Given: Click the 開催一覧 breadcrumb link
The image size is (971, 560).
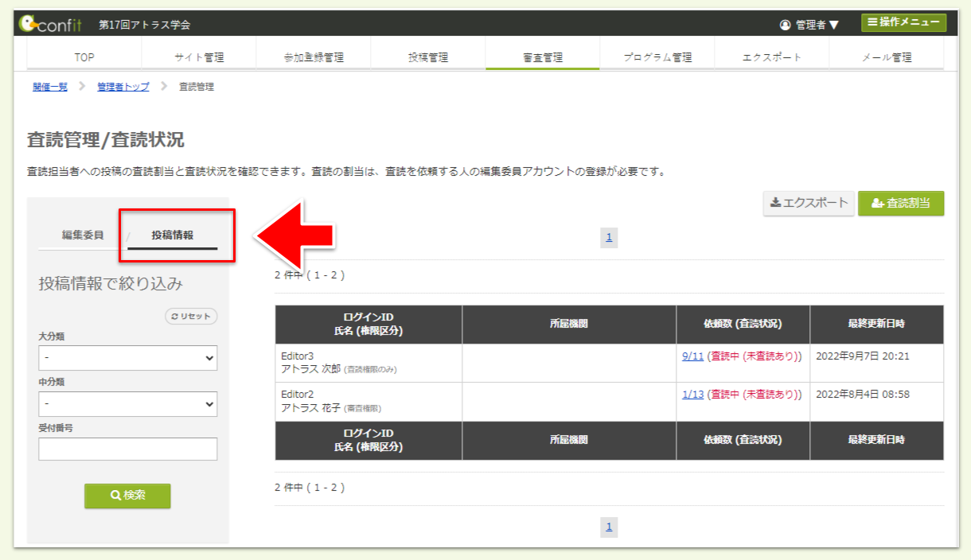Looking at the screenshot, I should (x=49, y=87).
